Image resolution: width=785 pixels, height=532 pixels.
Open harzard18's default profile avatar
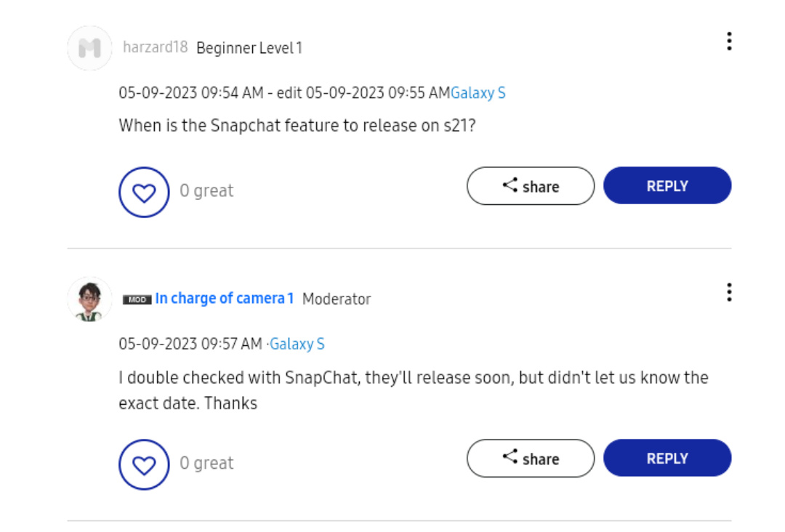click(x=89, y=48)
